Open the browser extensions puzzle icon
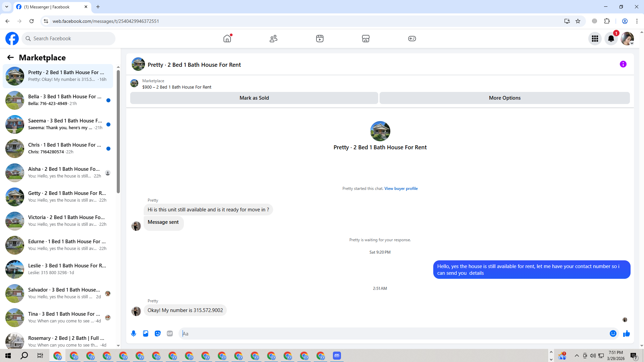 tap(607, 21)
